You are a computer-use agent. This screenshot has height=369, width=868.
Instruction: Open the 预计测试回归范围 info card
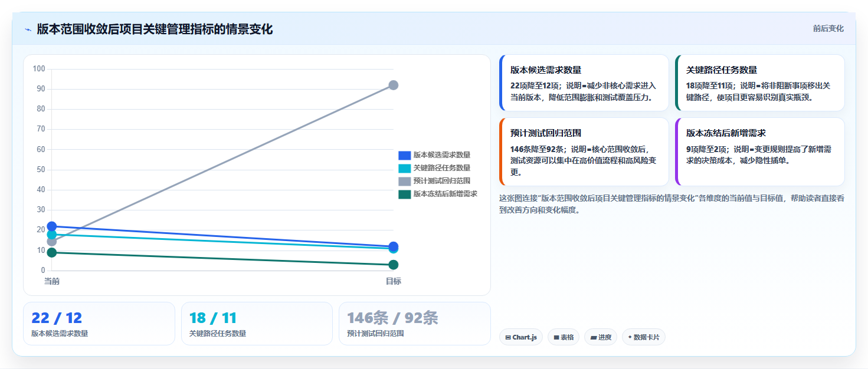tap(584, 152)
